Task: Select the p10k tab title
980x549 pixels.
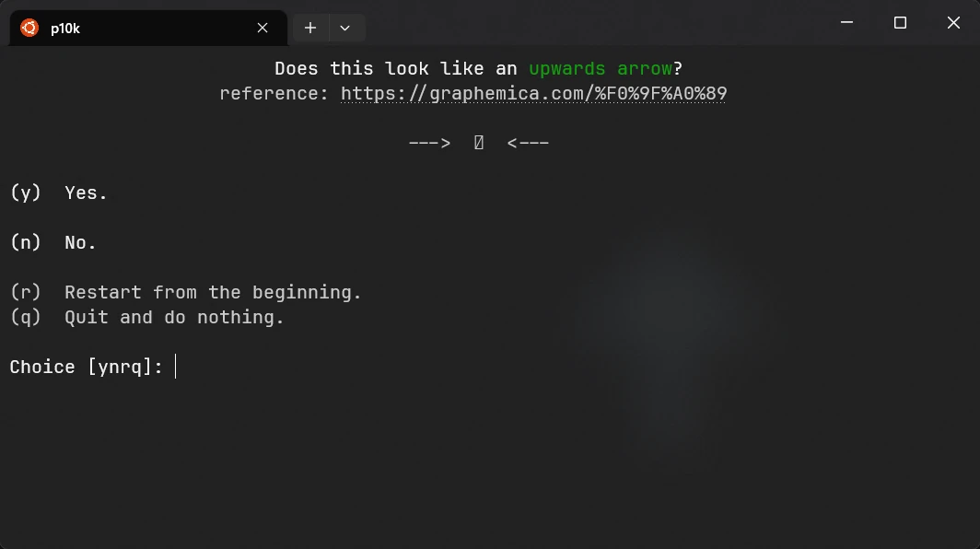Action: 65,29
